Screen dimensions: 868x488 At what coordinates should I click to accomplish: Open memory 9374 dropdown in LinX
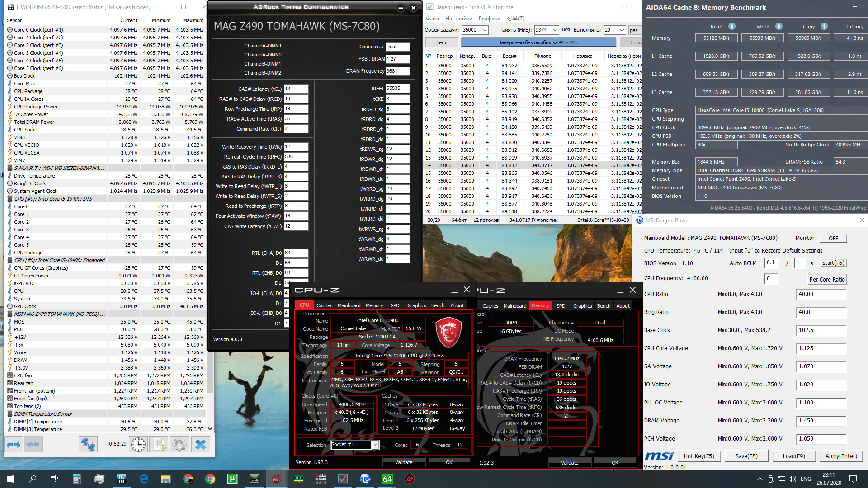(555, 30)
